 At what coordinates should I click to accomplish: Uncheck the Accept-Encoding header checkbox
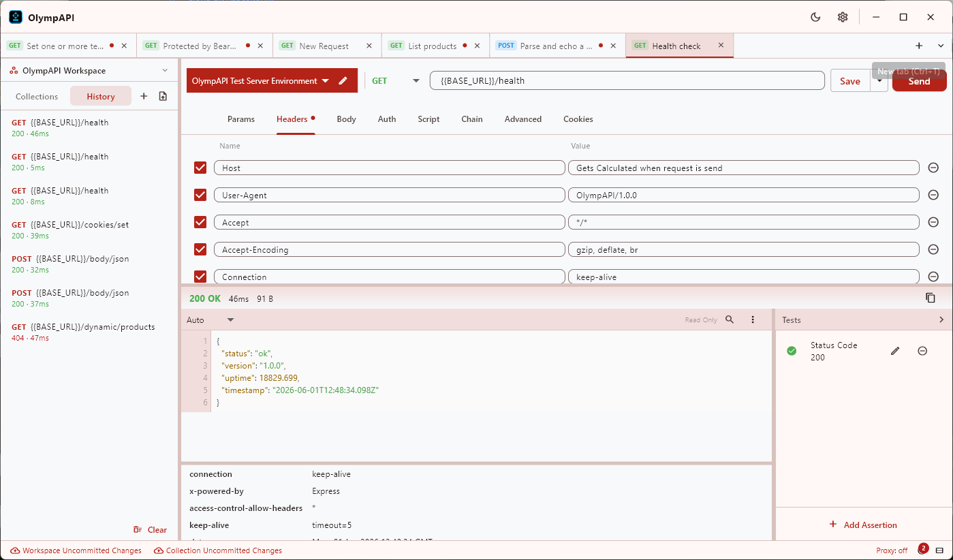click(200, 249)
